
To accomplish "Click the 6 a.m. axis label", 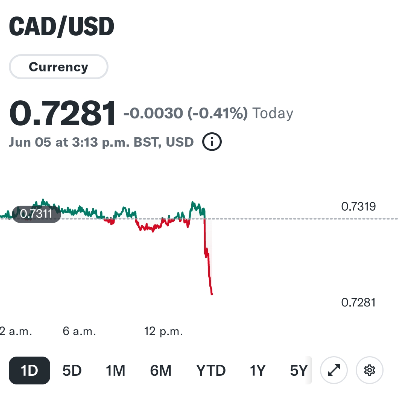I will [79, 331].
